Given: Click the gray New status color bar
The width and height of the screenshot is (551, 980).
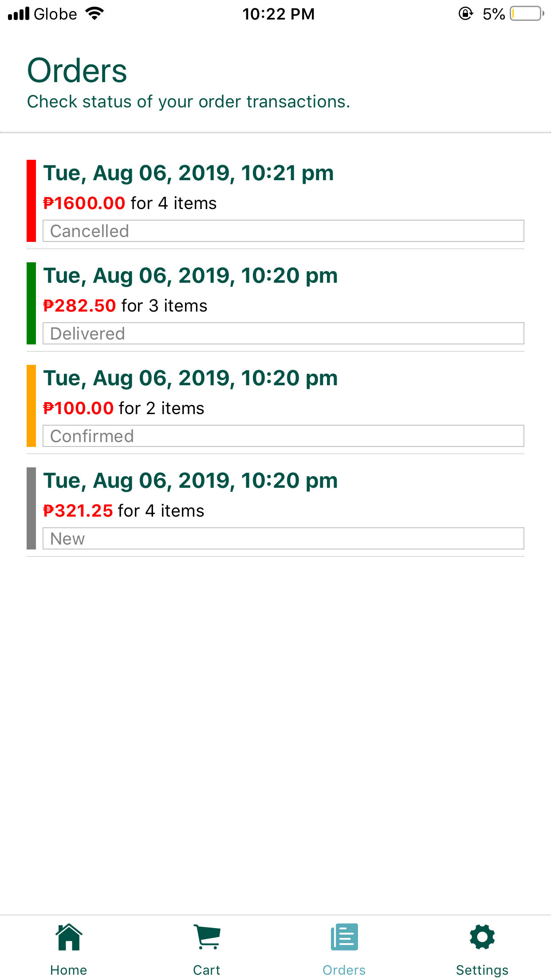Looking at the screenshot, I should point(31,508).
